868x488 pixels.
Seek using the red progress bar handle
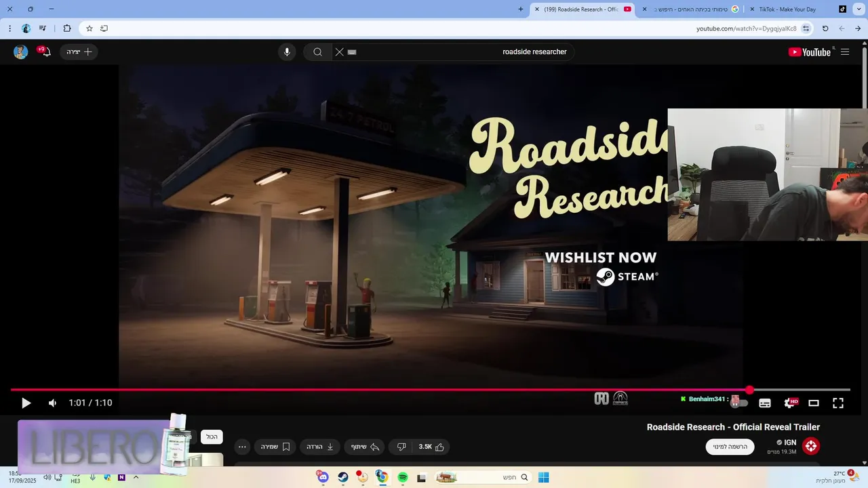pyautogui.click(x=749, y=390)
